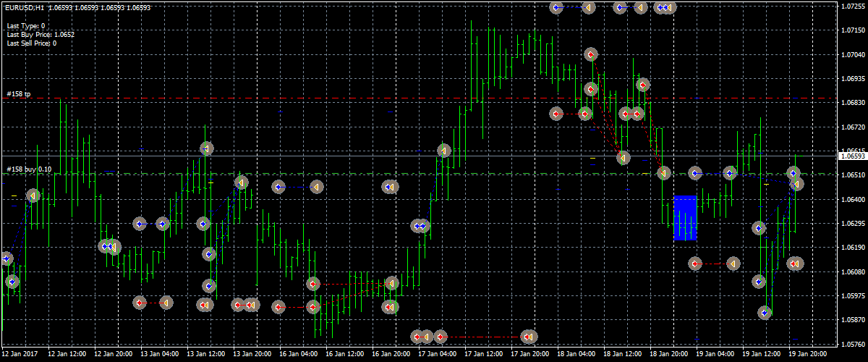The height and width of the screenshot is (362, 868).
Task: Click the #158 buy 0.10 order label
Action: coord(29,169)
